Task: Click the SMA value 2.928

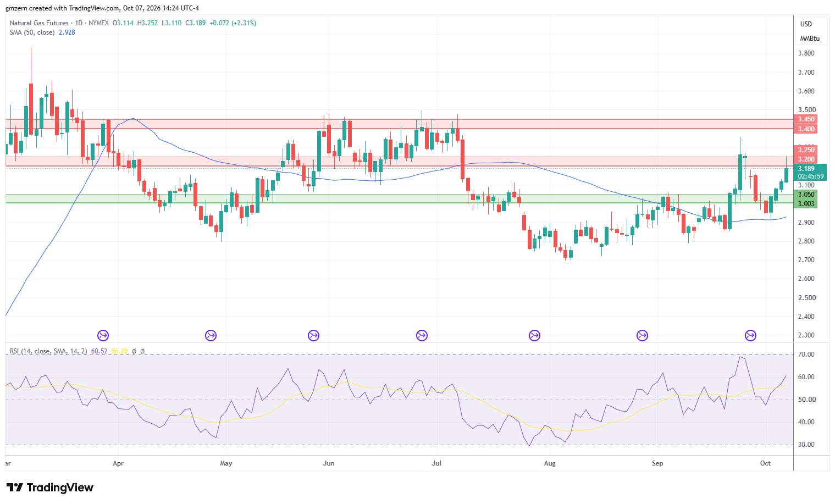Action: [x=67, y=32]
